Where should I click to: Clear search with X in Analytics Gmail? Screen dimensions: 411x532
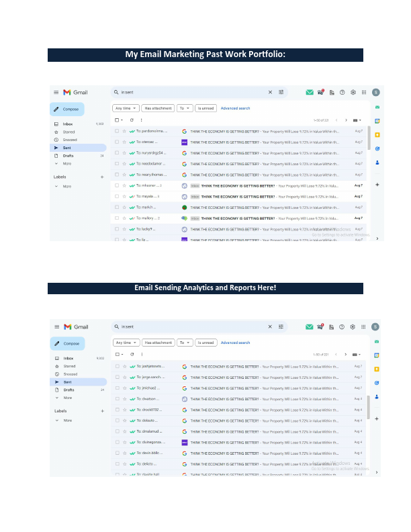[270, 326]
